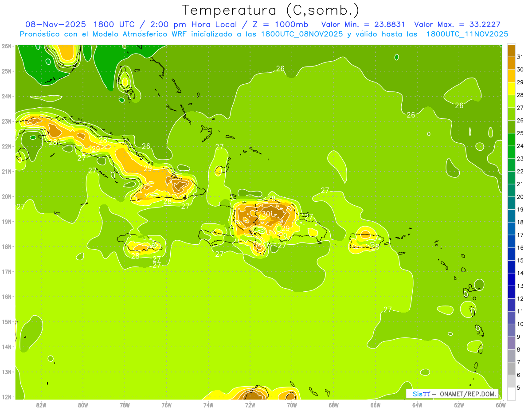Viewport: 532px width, 411px height.
Task: Click the latitude axis label "19N"
Action: click(x=6, y=221)
